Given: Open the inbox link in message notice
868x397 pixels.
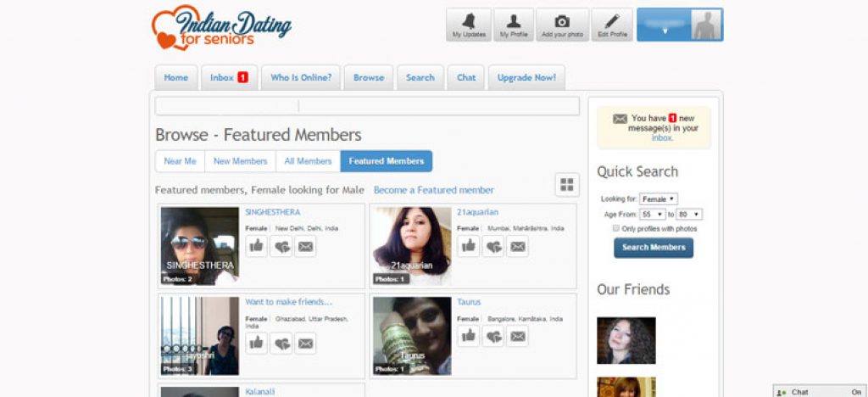Looking at the screenshot, I should (x=662, y=138).
